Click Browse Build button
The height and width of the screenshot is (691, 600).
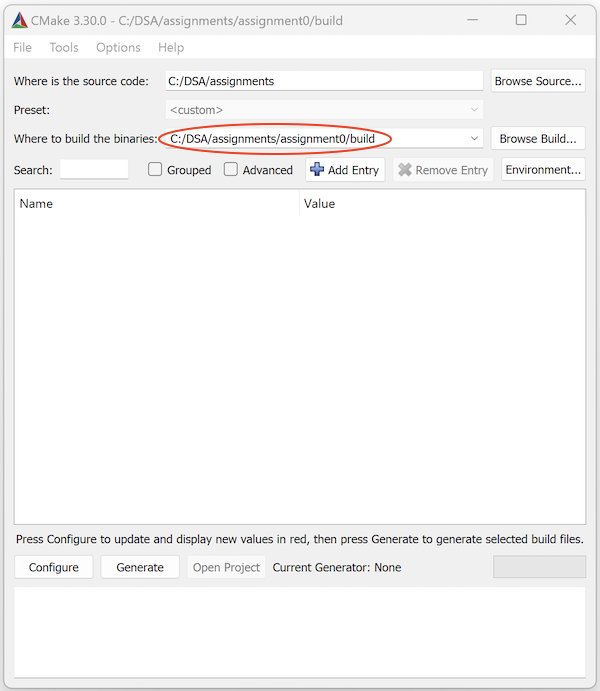pyautogui.click(x=538, y=139)
